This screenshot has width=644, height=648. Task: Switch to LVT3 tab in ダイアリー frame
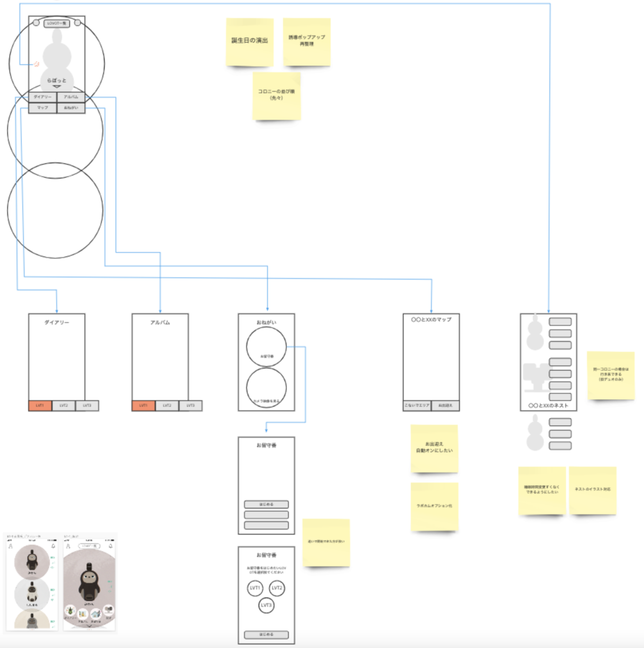coord(87,406)
